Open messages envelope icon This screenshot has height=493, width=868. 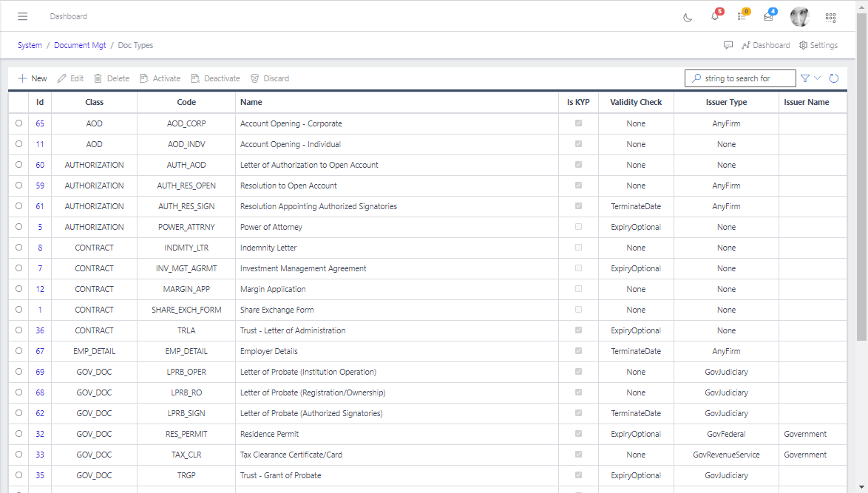[x=768, y=16]
